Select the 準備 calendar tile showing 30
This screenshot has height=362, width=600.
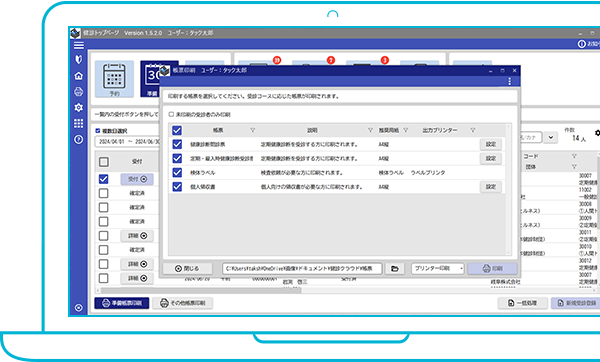150,79
